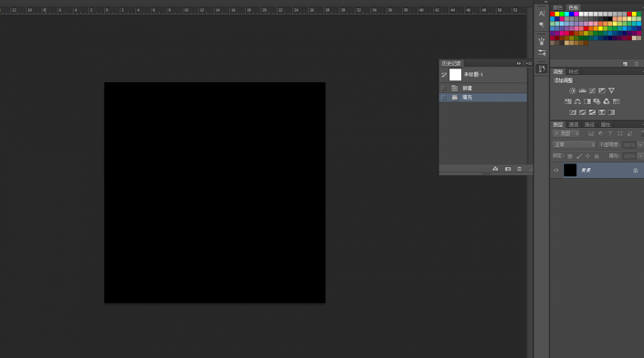
Task: Set the history brush source box beside 填充
Action: click(444, 98)
